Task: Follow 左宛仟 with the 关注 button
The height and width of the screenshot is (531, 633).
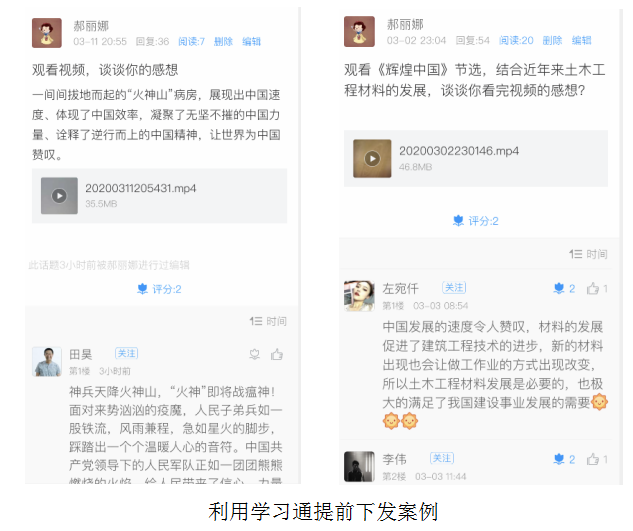Action: [x=454, y=288]
